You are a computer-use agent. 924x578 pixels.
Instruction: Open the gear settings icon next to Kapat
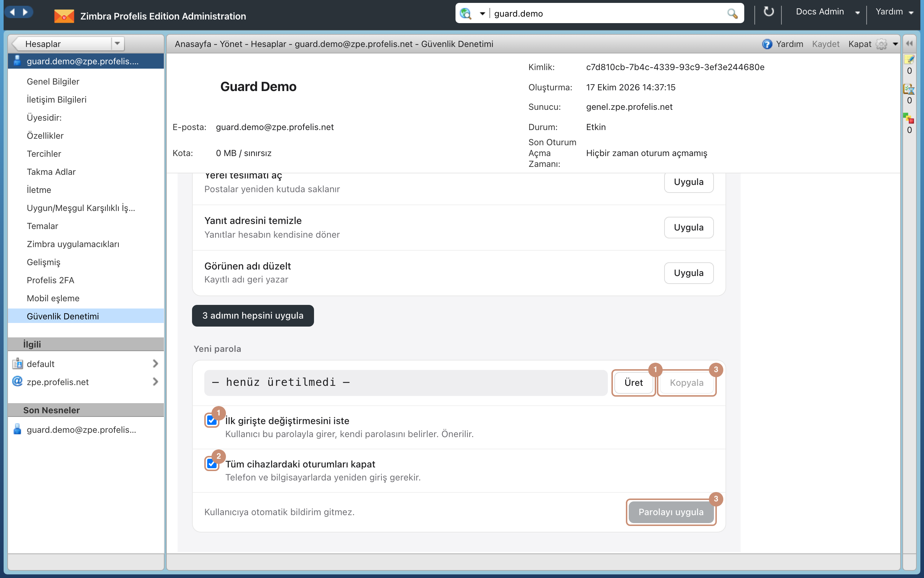pyautogui.click(x=881, y=44)
